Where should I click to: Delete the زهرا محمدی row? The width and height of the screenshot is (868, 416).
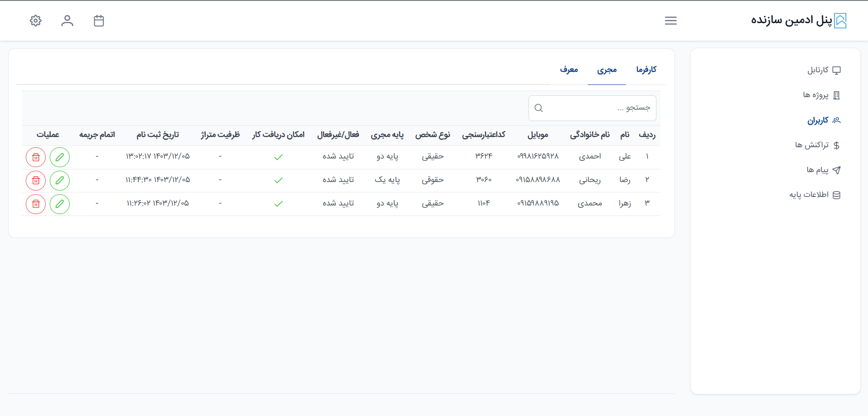pyautogui.click(x=36, y=204)
